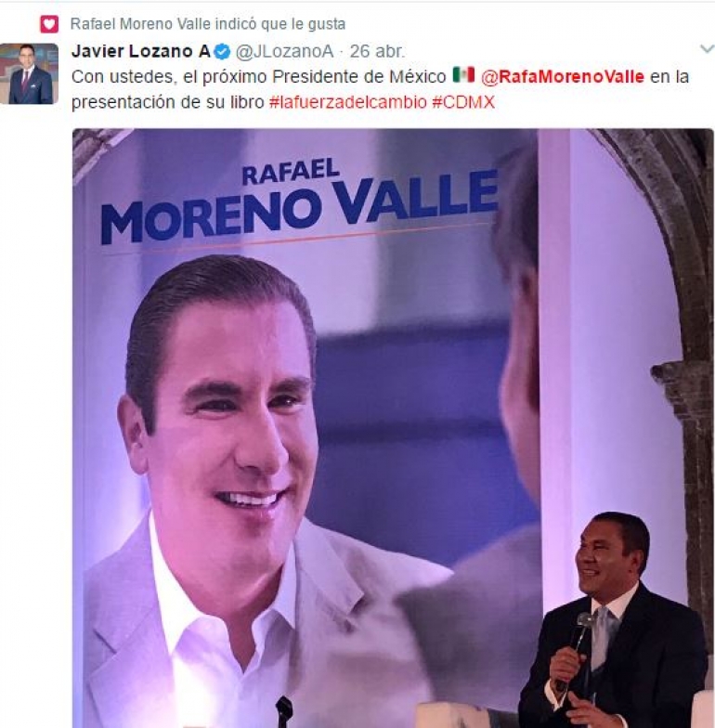715x728 pixels.
Task: Open the attached tweet photo
Action: 393,428
